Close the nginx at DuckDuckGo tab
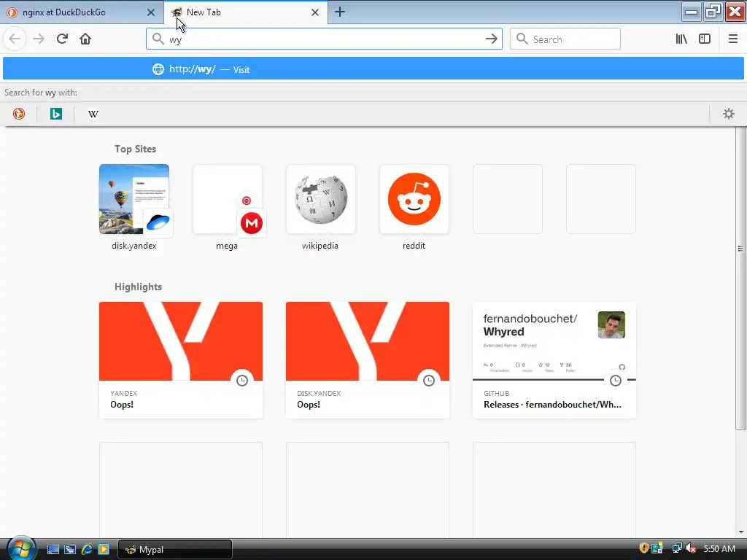747x560 pixels. pyautogui.click(x=151, y=12)
